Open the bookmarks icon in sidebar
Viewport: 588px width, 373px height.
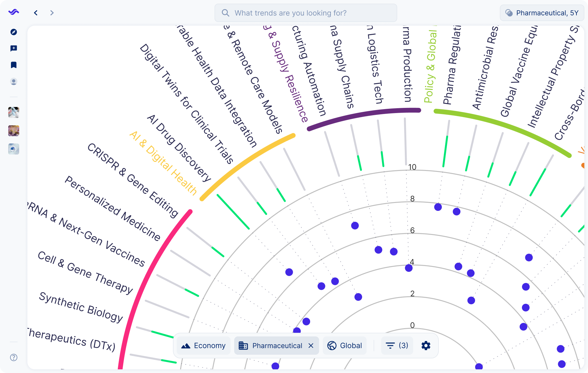(14, 65)
